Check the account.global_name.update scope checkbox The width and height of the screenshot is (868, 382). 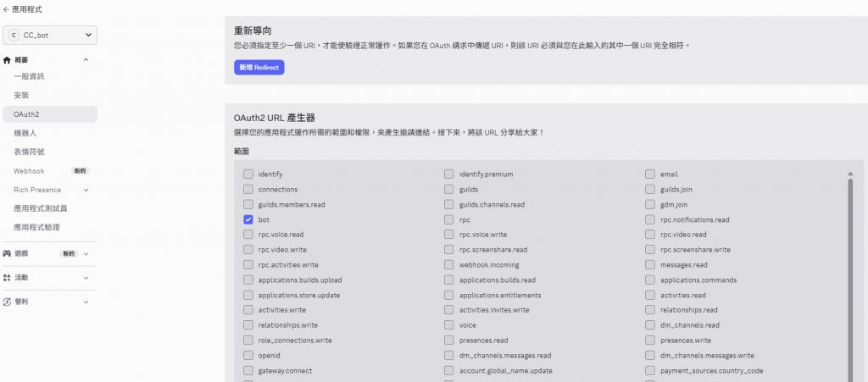pos(448,370)
